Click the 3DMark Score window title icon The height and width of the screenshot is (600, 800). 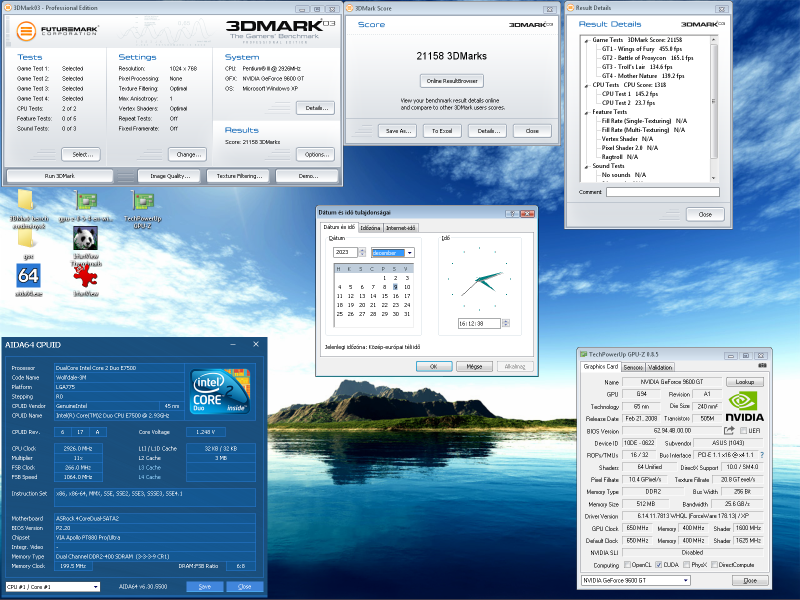tap(350, 8)
